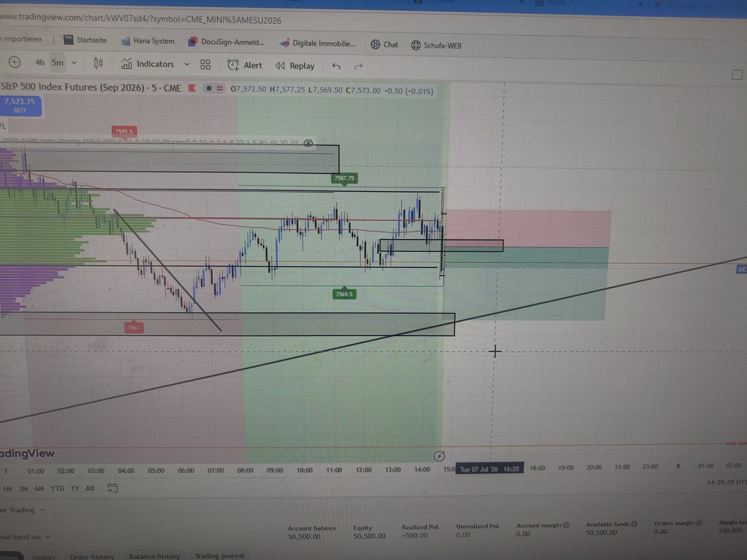Open the candlestick chart type icon
This screenshot has width=747, height=560.
coord(98,63)
